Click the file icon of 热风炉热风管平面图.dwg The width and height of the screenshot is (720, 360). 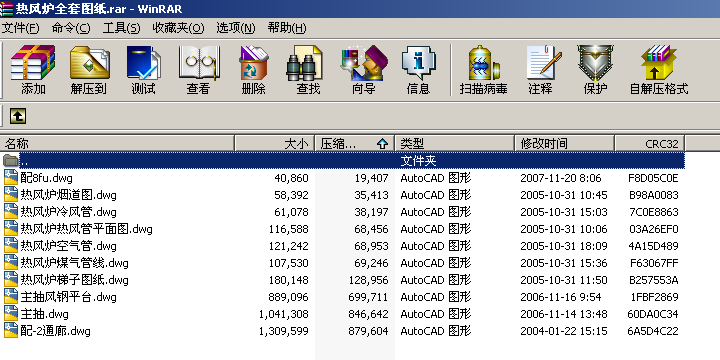click(x=11, y=228)
